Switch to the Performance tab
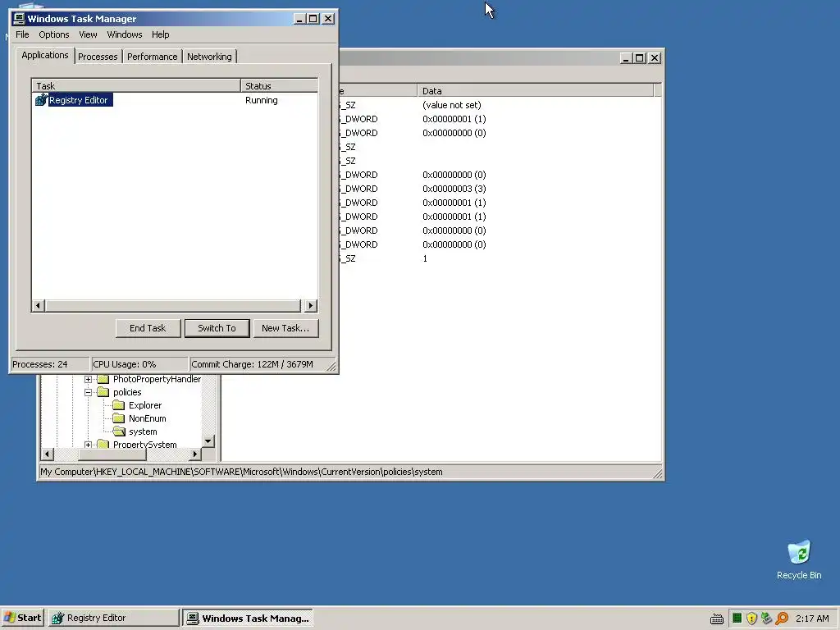840x630 pixels. tap(152, 57)
